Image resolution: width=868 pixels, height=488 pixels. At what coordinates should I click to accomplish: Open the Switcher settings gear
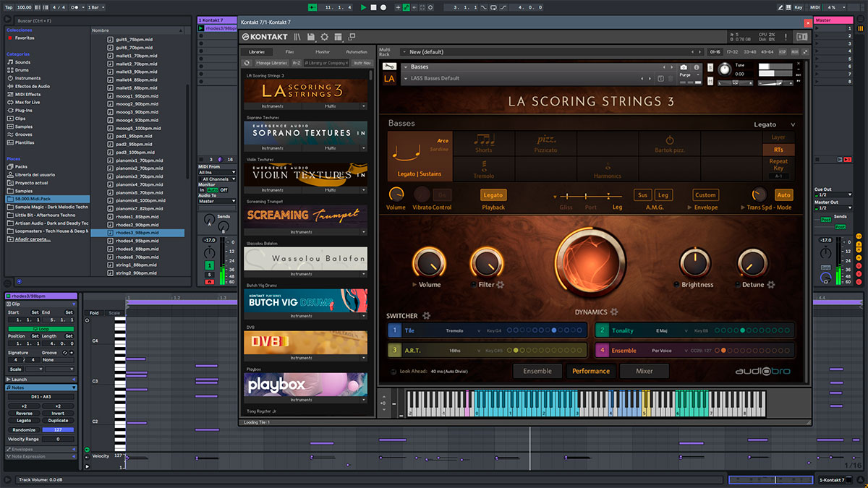click(x=426, y=316)
